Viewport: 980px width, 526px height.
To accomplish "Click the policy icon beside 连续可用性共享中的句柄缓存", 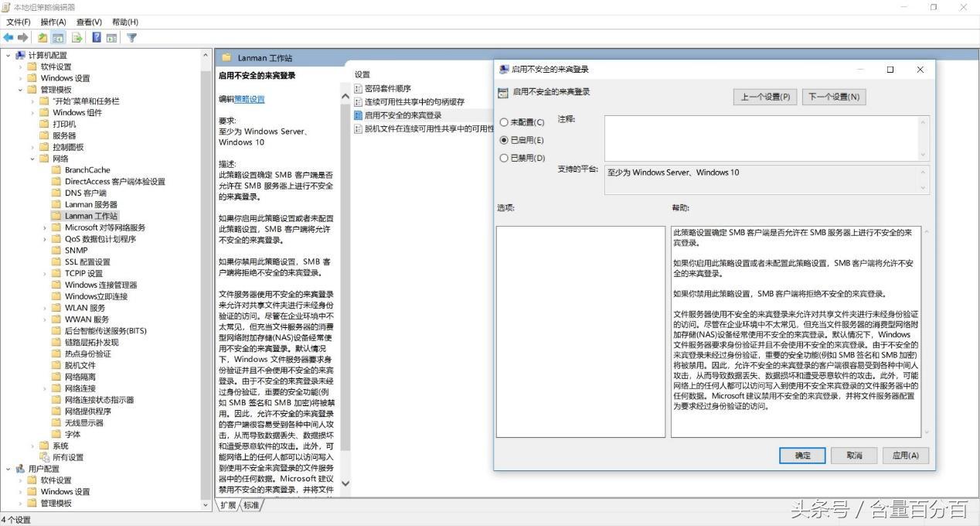I will 358,102.
